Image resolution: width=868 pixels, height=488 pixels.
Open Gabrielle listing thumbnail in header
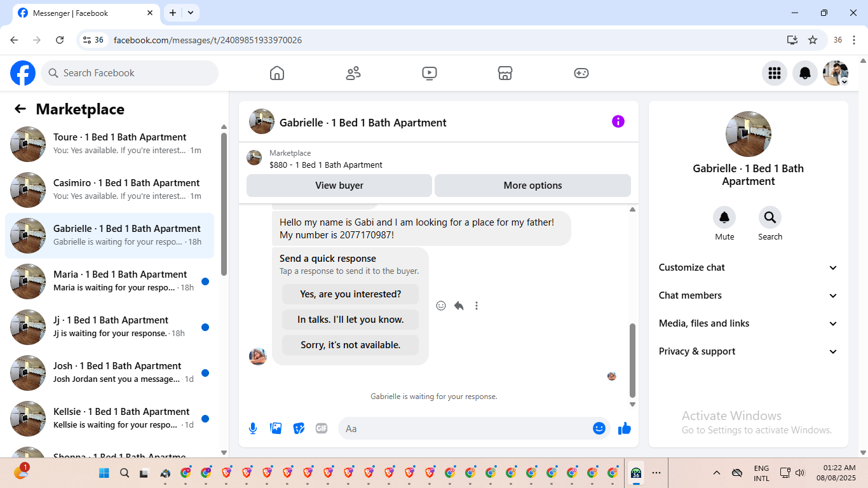(262, 121)
